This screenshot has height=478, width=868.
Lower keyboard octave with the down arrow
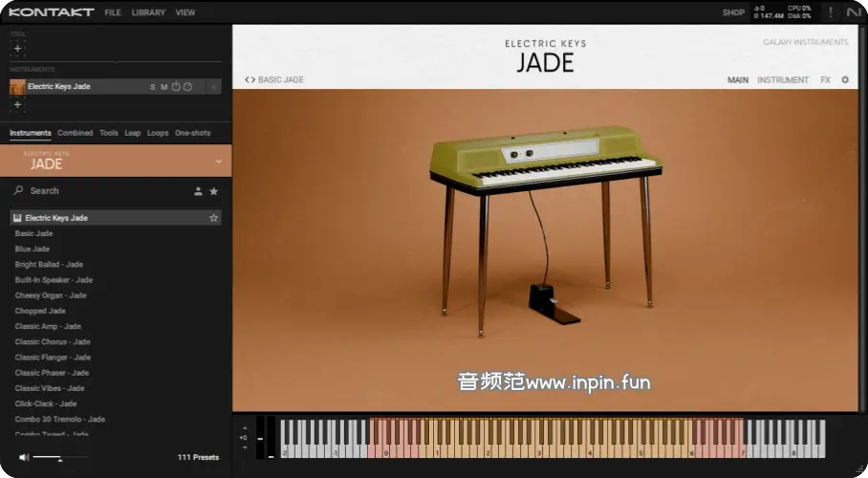click(x=244, y=447)
